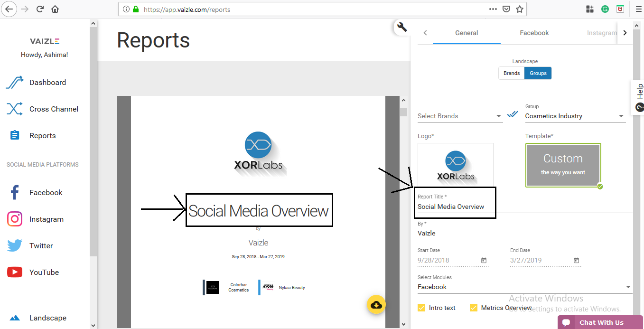Viewport: 644px width, 329px height.
Task: Click the browser back arrow
Action: pyautogui.click(x=9, y=9)
